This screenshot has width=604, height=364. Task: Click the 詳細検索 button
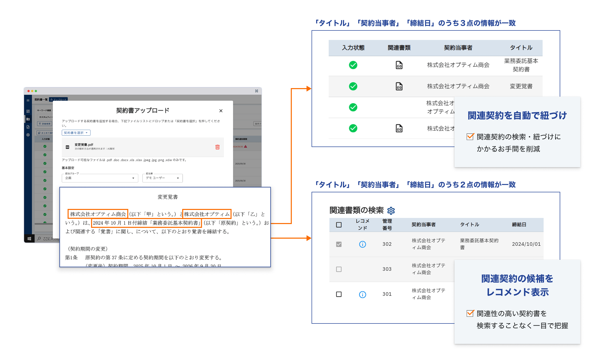point(44,124)
